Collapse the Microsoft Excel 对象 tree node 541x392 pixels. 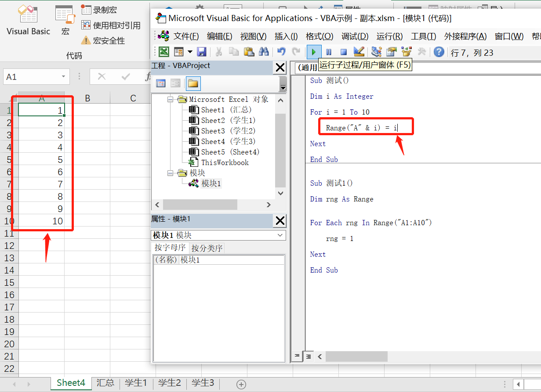[x=171, y=99]
